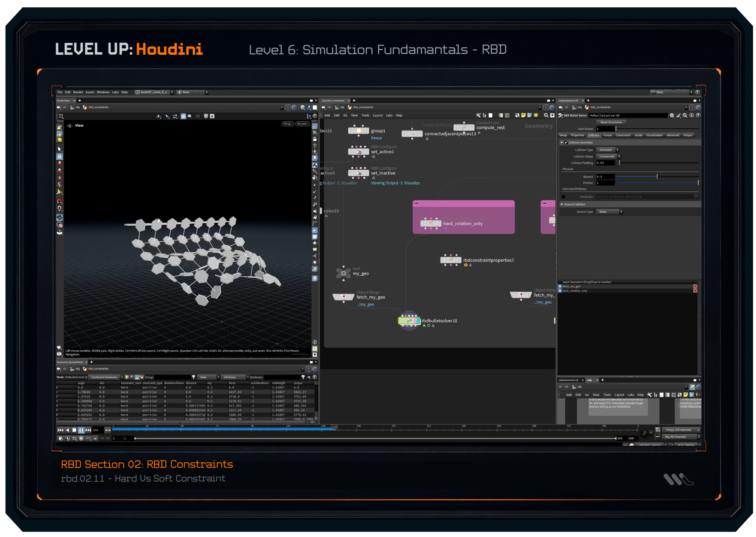Collapse the Ground Collision section
The width and height of the screenshot is (756, 537).
pos(562,204)
